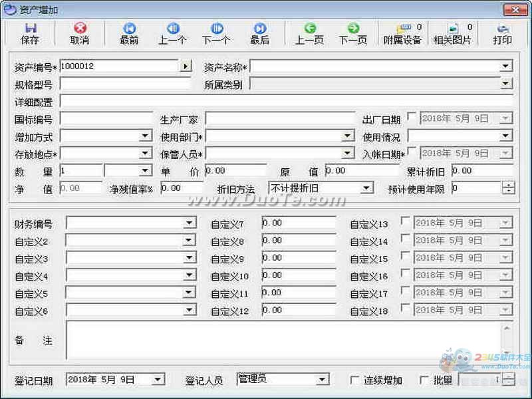Check the 批量 batch checkbox
Viewport: 532px width, 399px height.
[424, 380]
